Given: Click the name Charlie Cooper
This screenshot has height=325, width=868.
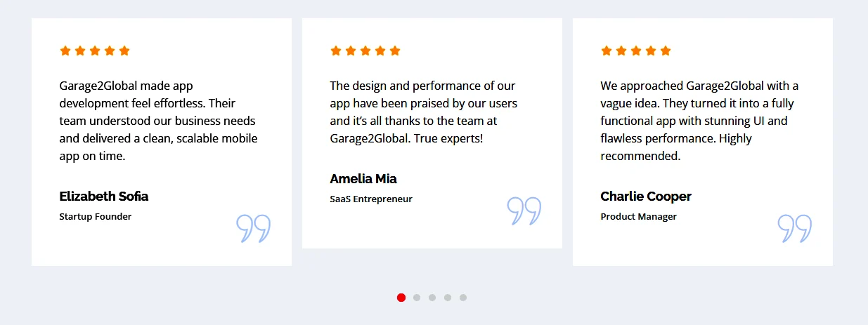Looking at the screenshot, I should [x=646, y=197].
